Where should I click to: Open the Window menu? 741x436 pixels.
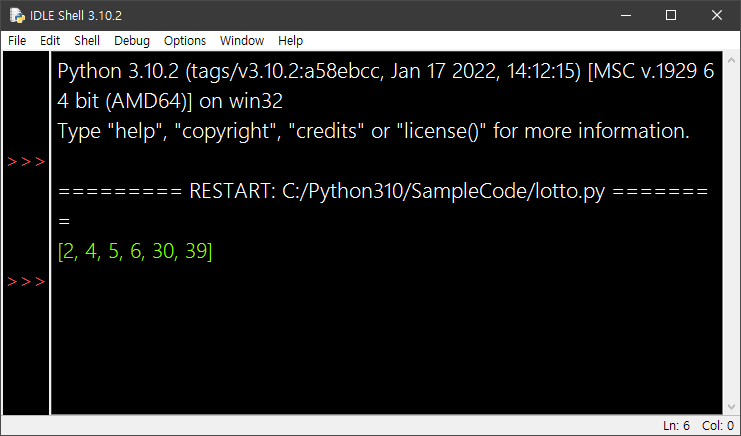pos(242,40)
